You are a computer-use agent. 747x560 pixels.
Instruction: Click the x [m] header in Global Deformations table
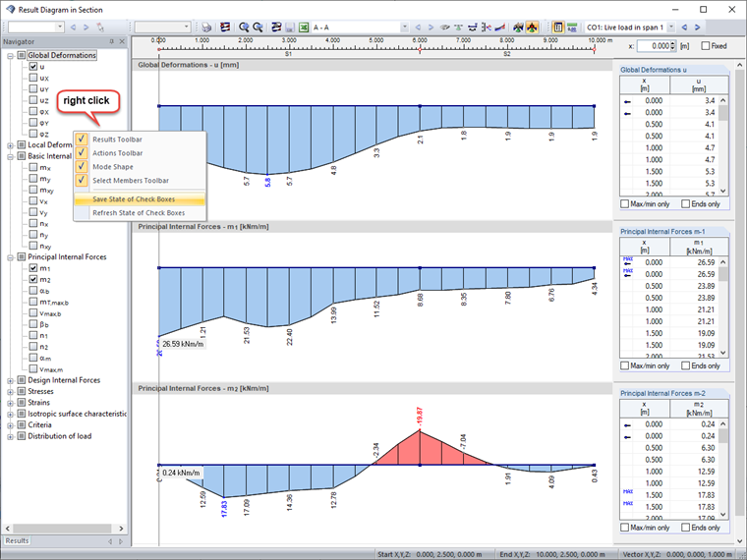(645, 84)
